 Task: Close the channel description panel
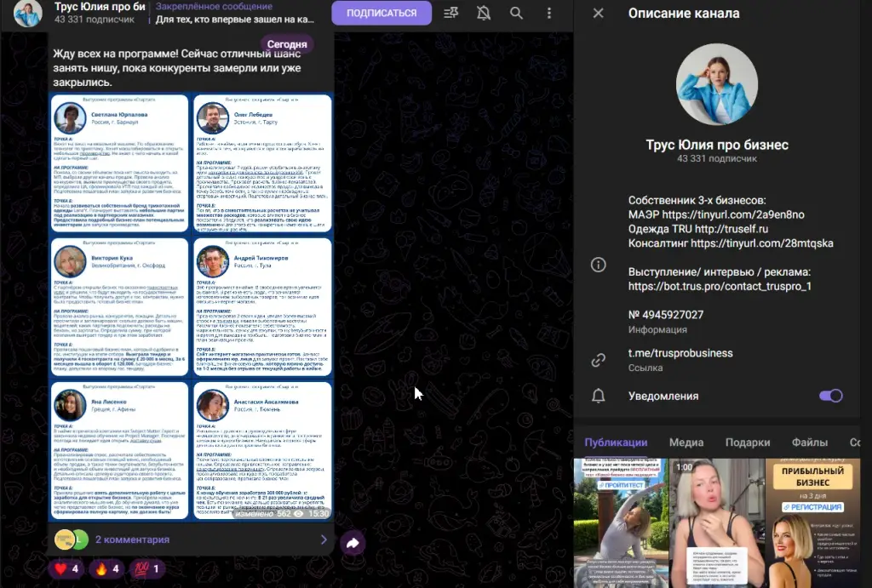[598, 13]
